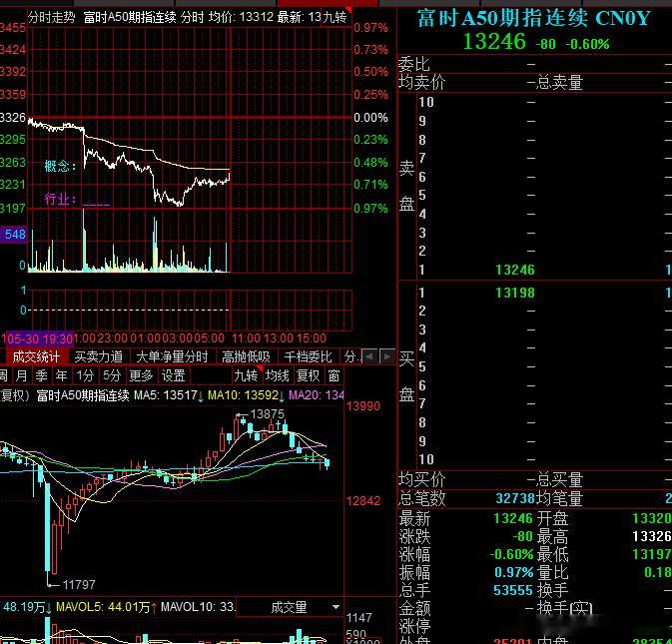Screen dimensions: 672x644
Task: Click the 均买价 label
Action: tap(422, 480)
